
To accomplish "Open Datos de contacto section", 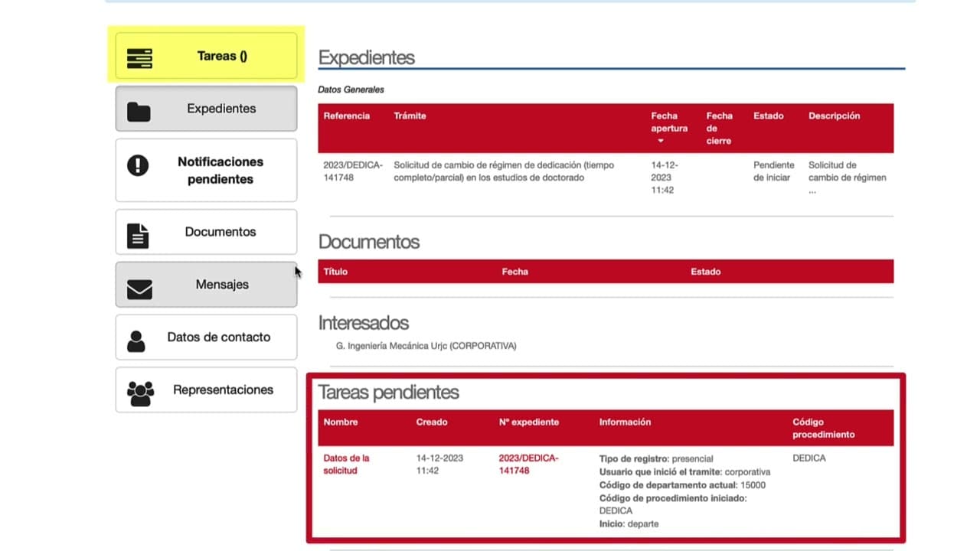I will [206, 337].
